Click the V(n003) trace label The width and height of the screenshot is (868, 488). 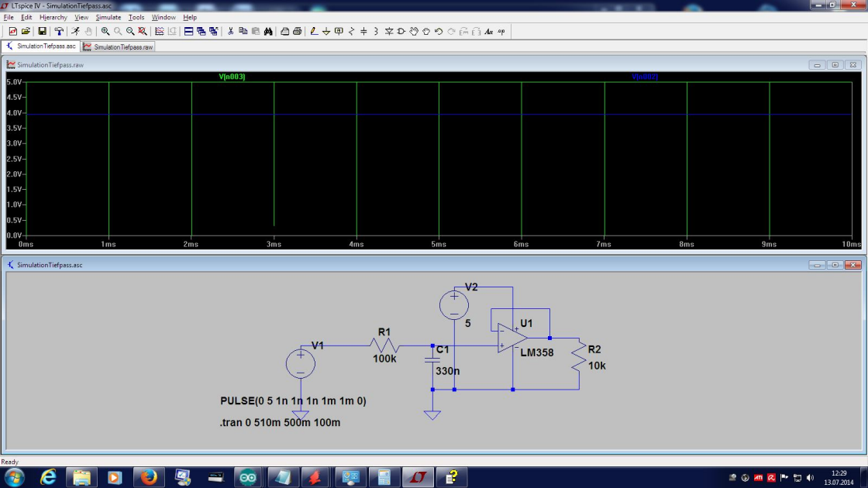click(232, 77)
